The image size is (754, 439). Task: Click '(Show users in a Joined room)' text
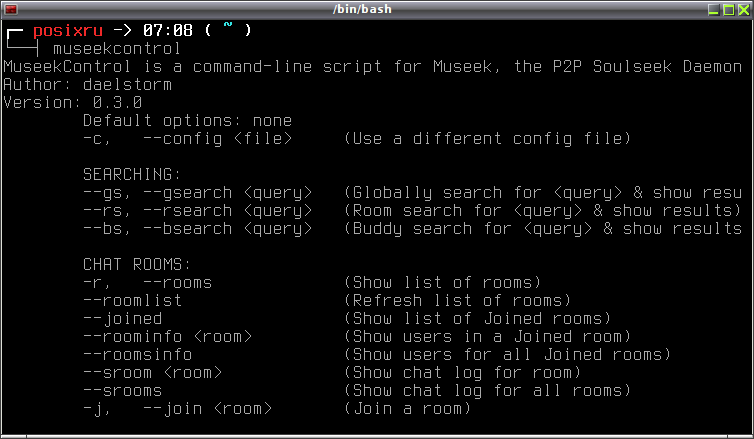tap(487, 337)
